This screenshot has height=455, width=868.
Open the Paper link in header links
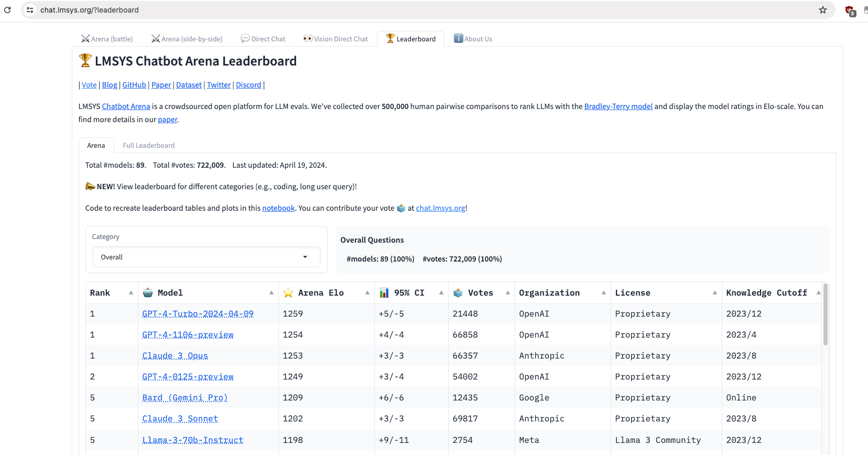(x=161, y=85)
